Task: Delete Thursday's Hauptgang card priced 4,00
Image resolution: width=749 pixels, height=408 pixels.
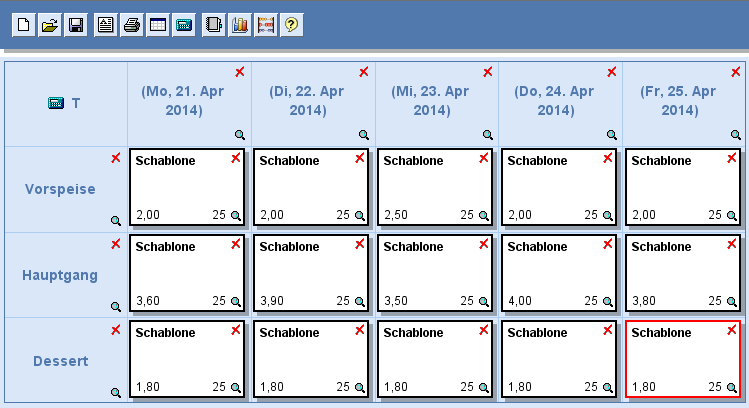Action: tap(608, 244)
